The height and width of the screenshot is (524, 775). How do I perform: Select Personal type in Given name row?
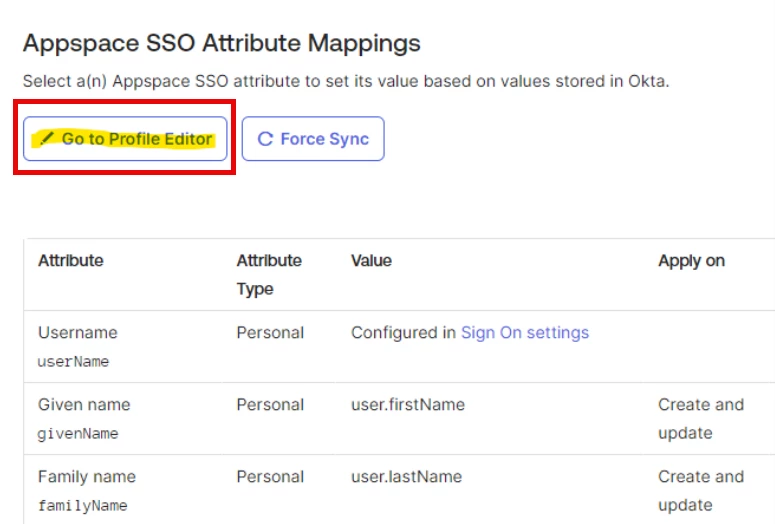click(270, 405)
